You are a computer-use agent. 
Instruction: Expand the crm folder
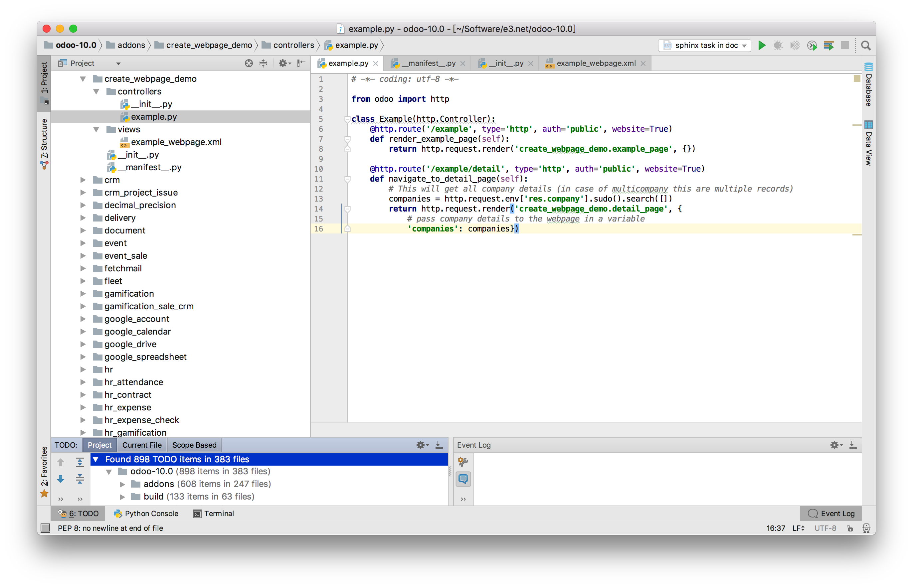(83, 180)
